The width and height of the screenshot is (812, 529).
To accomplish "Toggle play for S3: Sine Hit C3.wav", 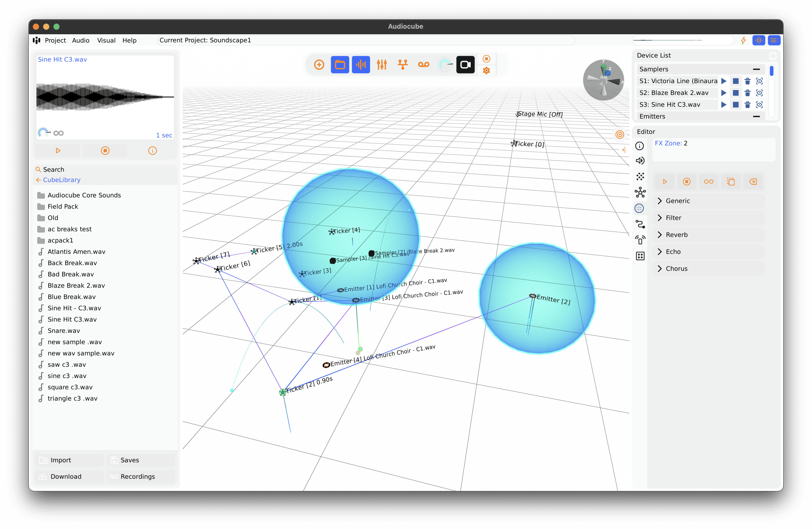I will point(723,105).
